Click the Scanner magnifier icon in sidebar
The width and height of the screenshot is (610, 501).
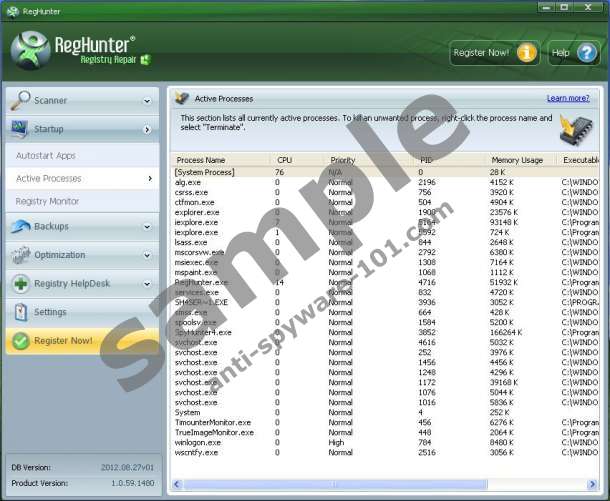[x=21, y=100]
